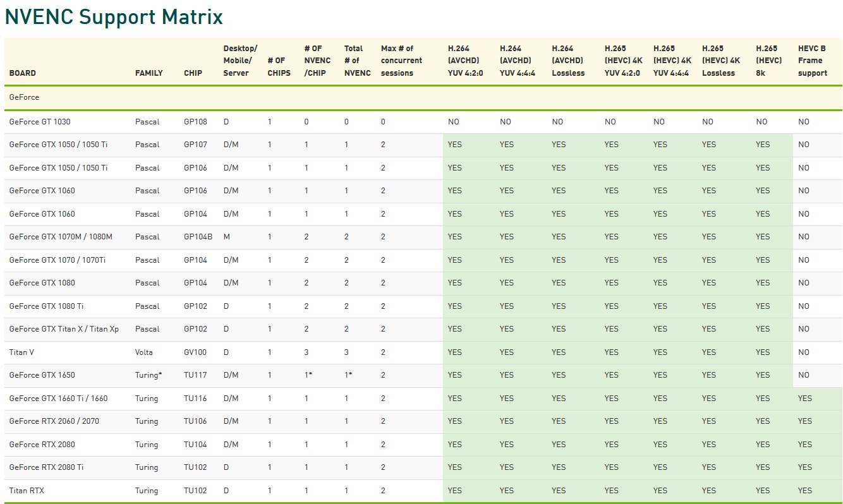Select the GeForce GTX 1070 / 1070Ti cell
843x504 pixels.
coord(58,260)
